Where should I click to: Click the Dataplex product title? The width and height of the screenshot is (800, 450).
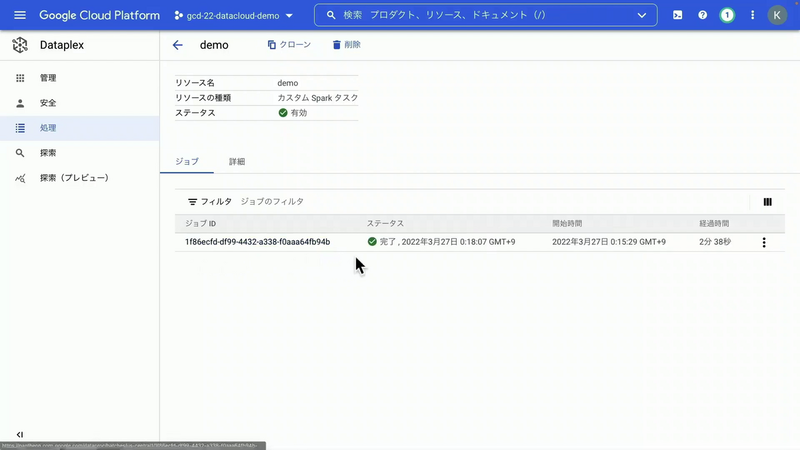click(x=62, y=45)
